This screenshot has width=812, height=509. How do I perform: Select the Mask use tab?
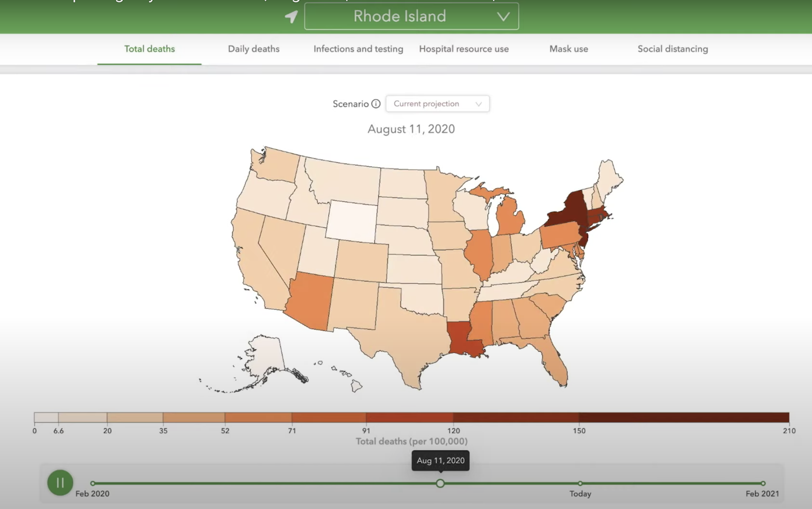(569, 49)
